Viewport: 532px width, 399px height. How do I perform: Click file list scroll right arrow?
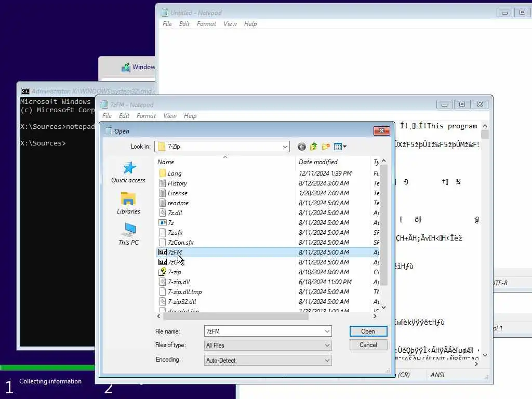coord(375,316)
